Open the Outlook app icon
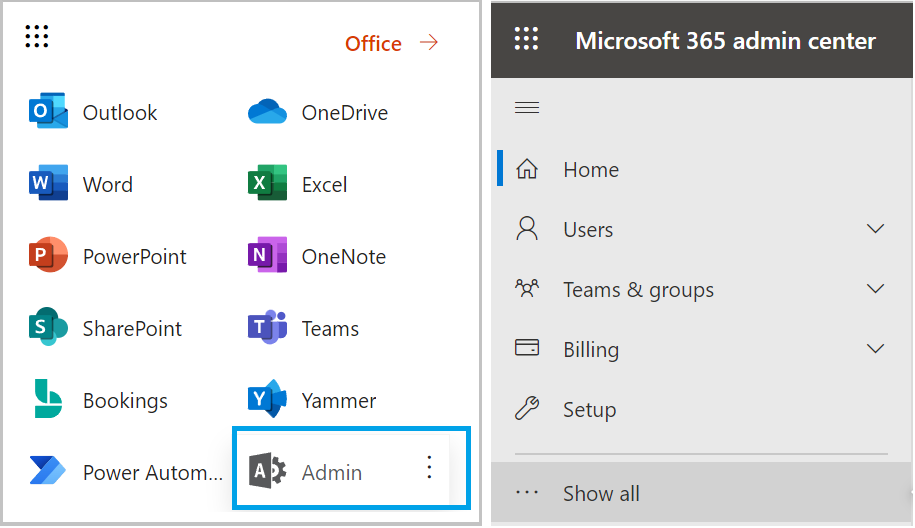Viewport: 915px width, 528px height. (48, 112)
